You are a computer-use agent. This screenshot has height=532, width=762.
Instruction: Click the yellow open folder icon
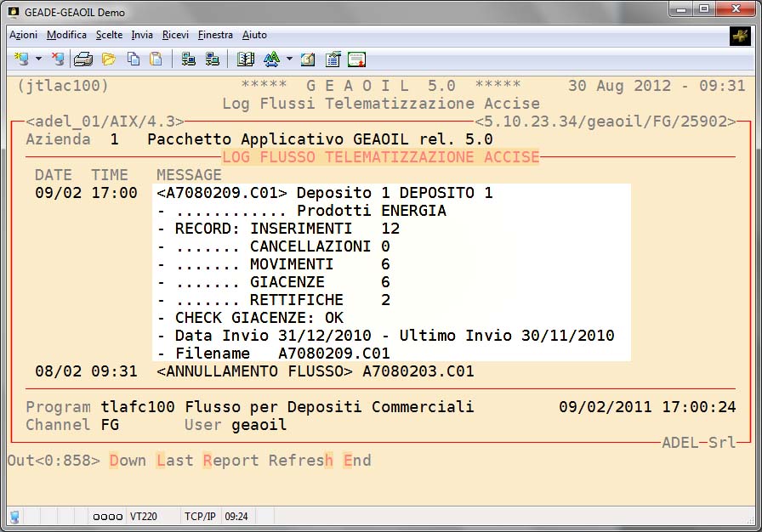108,59
